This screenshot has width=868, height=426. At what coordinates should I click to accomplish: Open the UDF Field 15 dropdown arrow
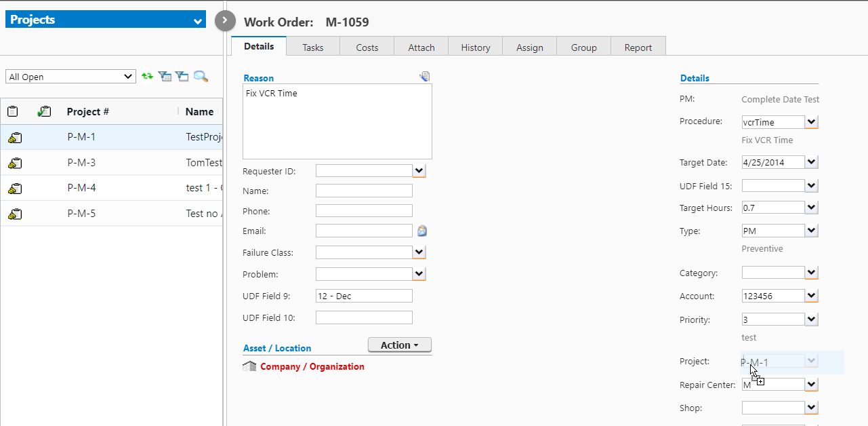812,185
